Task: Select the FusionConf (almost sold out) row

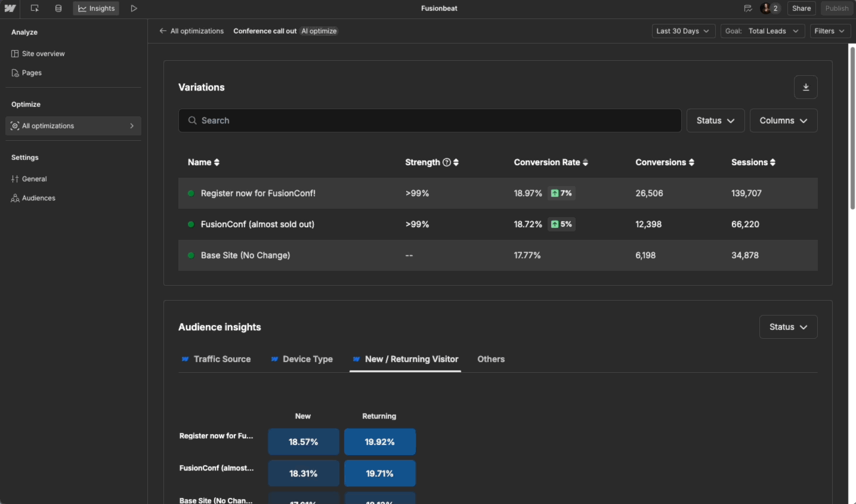Action: [497, 224]
